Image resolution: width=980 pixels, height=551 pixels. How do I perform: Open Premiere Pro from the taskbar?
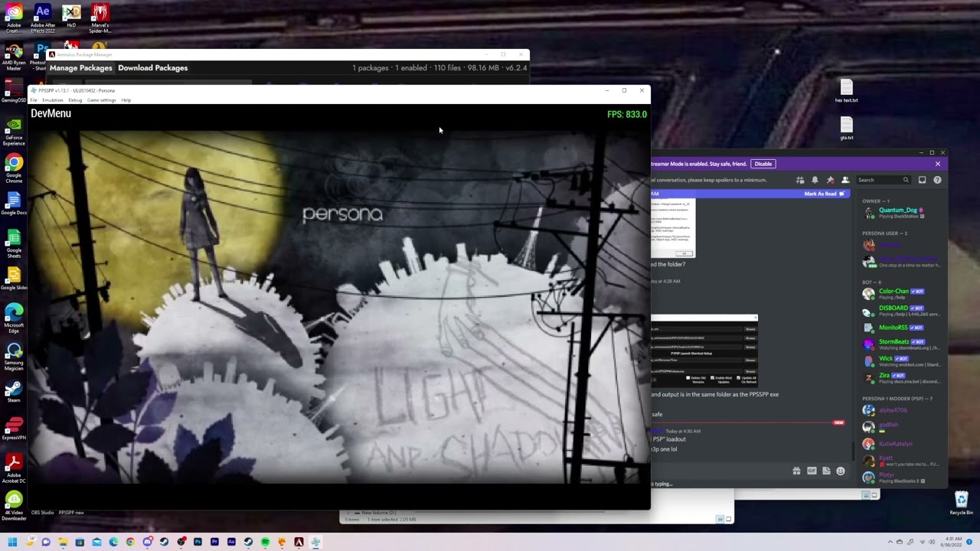point(214,542)
